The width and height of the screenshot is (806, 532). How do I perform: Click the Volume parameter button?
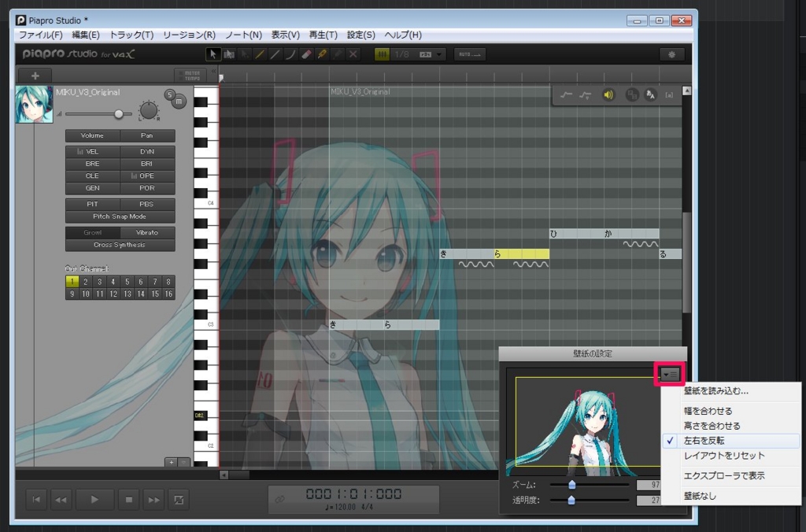click(x=93, y=135)
